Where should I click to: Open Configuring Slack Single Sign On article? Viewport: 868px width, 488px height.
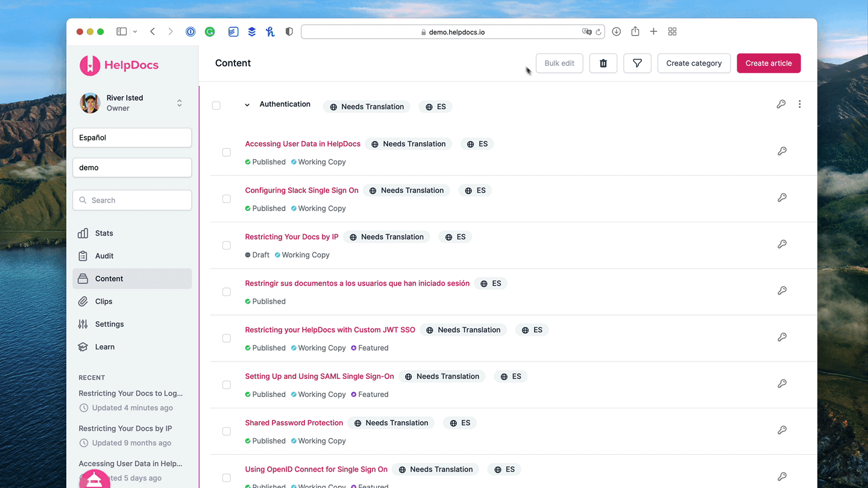[x=301, y=190]
